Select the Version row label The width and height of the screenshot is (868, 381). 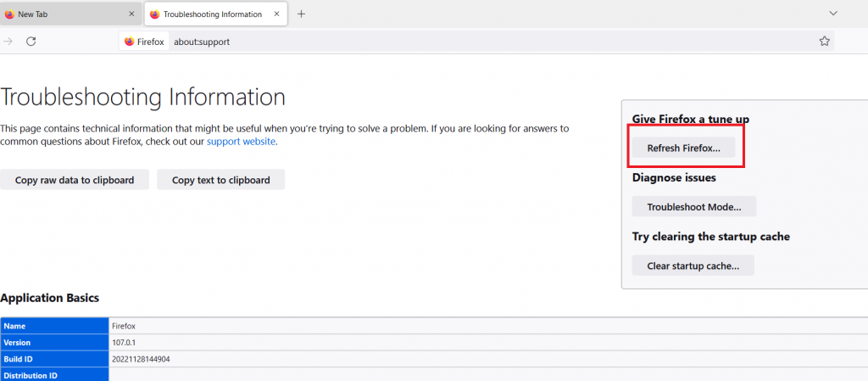point(54,343)
